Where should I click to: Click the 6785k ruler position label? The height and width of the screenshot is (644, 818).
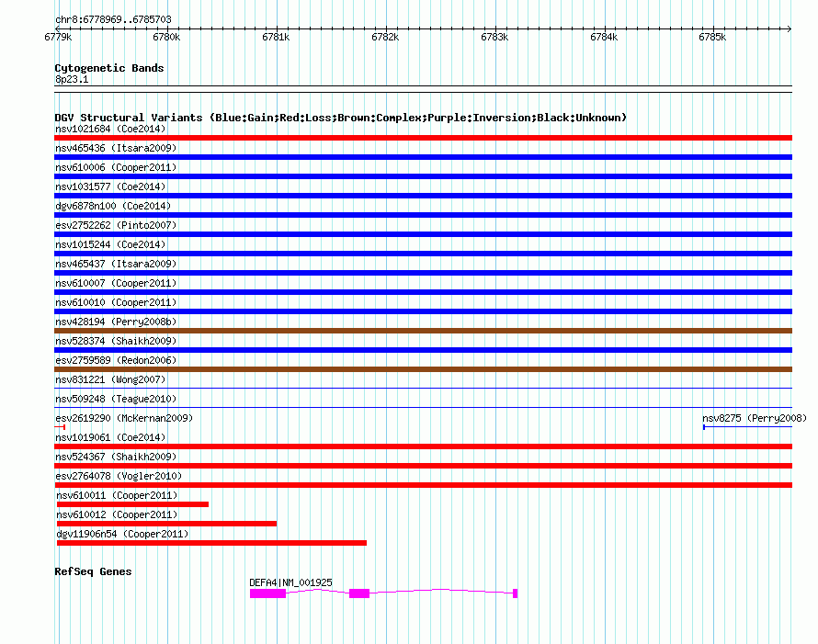click(x=712, y=38)
